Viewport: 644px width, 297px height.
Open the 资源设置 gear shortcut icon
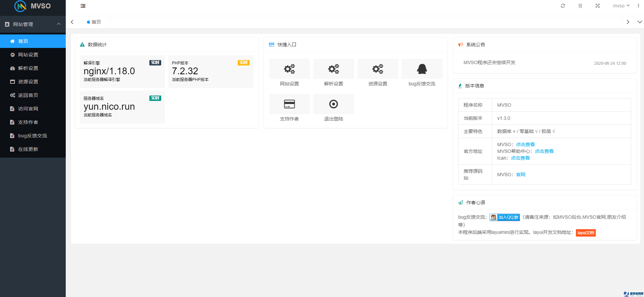(378, 69)
